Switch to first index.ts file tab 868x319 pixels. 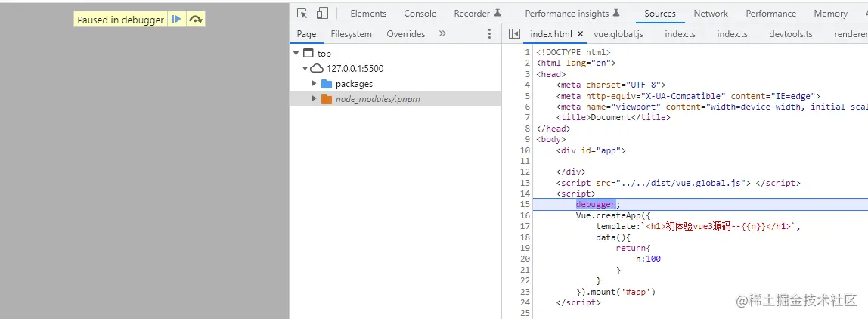coord(680,34)
